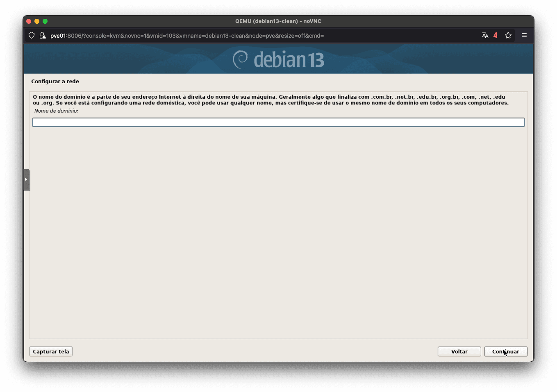
Task: Select the pve01 address bar URL
Action: coord(187,36)
